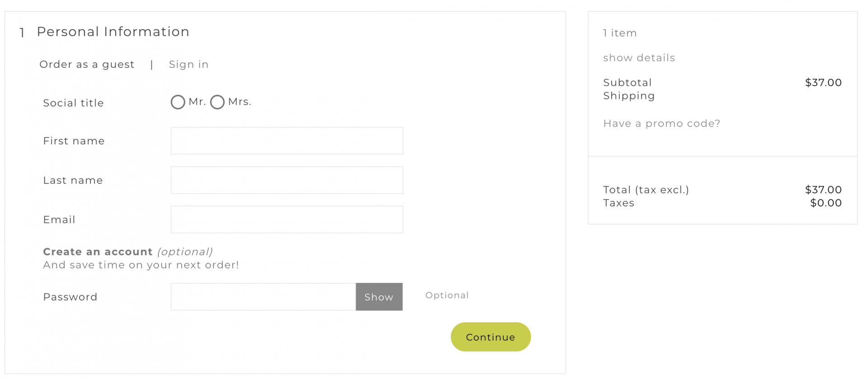Viewport: 868px width, 385px height.
Task: Expand show details in the order summary
Action: [x=639, y=58]
